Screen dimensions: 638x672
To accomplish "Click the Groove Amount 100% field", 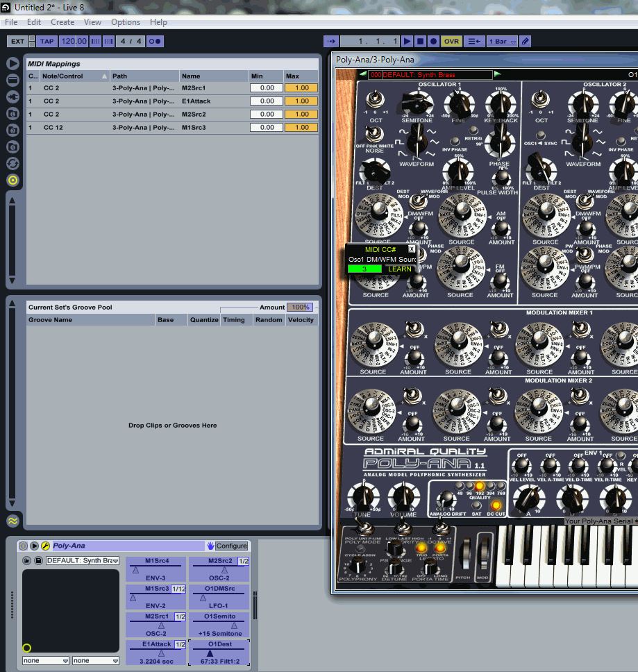I will pos(300,308).
